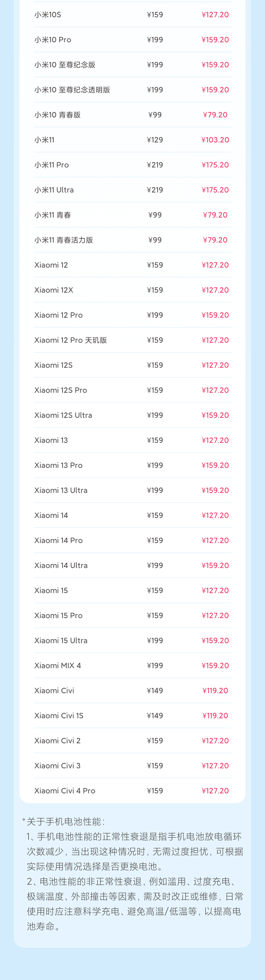Click the Xiaomi 12X model name
Viewport: 265px width, 980px height.
(54, 290)
